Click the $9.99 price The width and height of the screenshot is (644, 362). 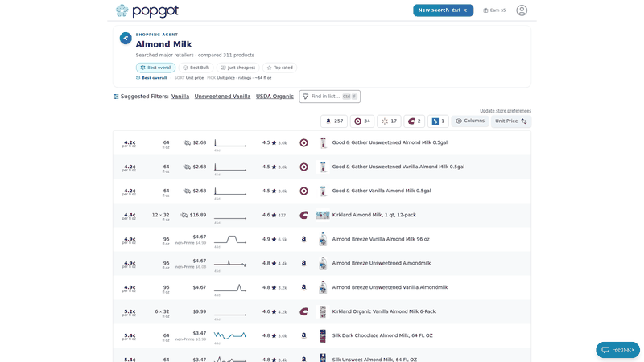[200, 311]
